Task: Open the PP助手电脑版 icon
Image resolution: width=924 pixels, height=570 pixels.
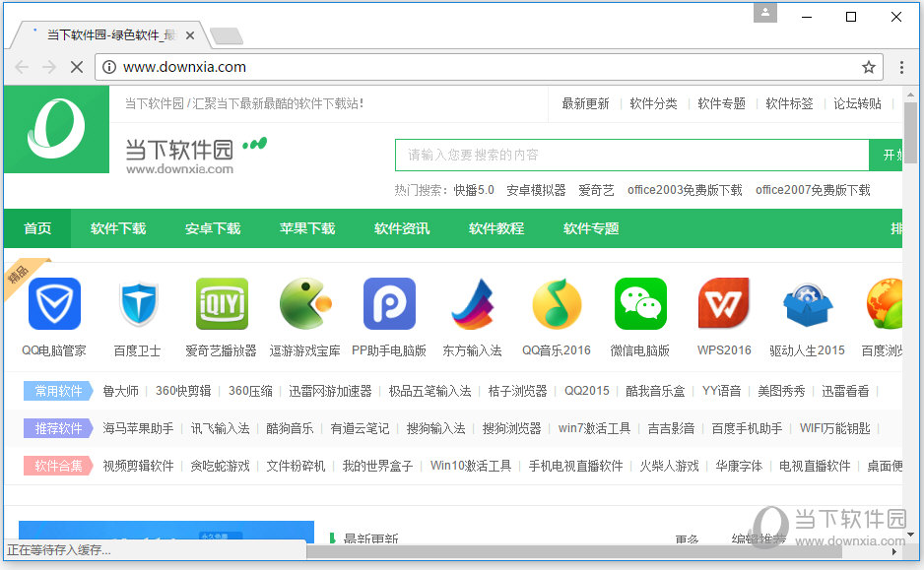Action: click(389, 304)
